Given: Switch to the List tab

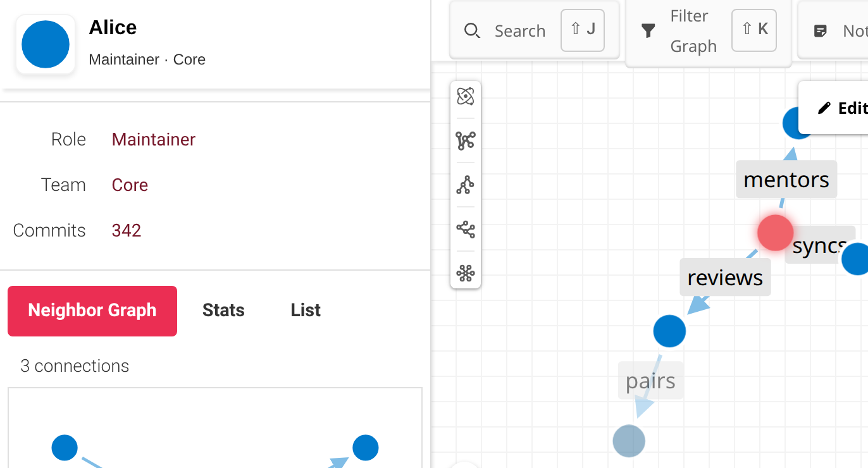Looking at the screenshot, I should (x=306, y=311).
